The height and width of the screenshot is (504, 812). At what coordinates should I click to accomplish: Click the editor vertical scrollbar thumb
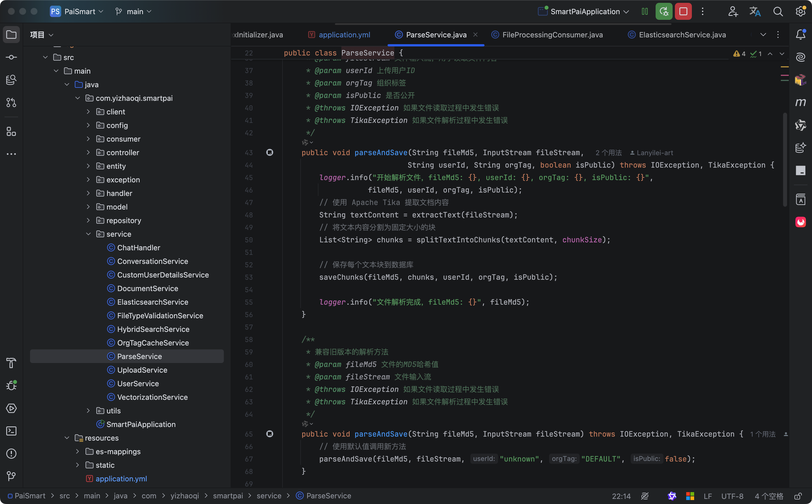coord(785,160)
